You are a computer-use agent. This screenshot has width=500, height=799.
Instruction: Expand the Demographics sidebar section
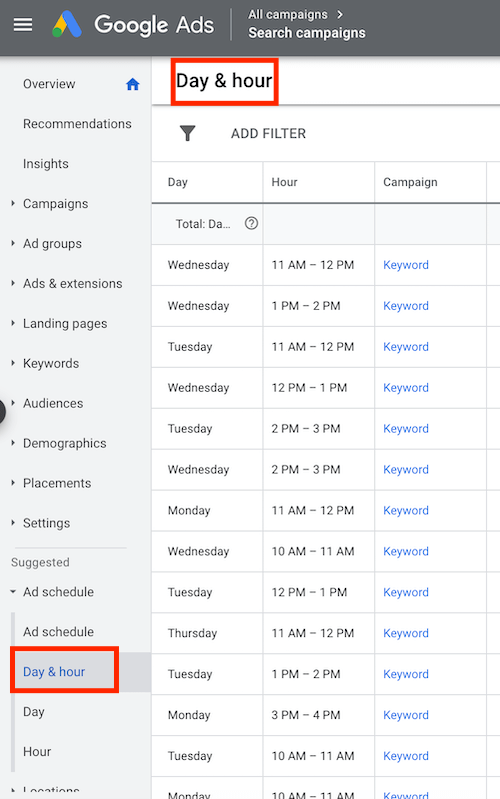point(13,443)
